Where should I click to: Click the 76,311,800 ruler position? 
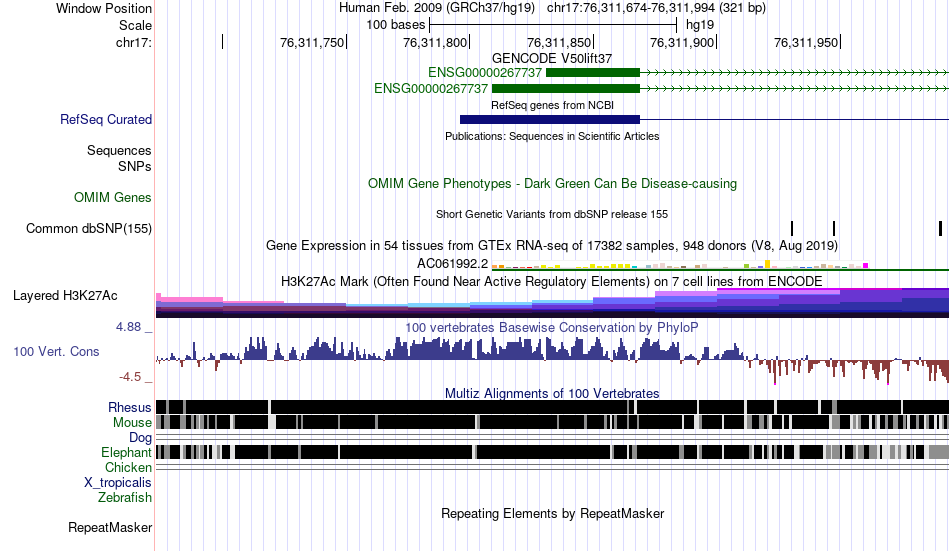435,42
